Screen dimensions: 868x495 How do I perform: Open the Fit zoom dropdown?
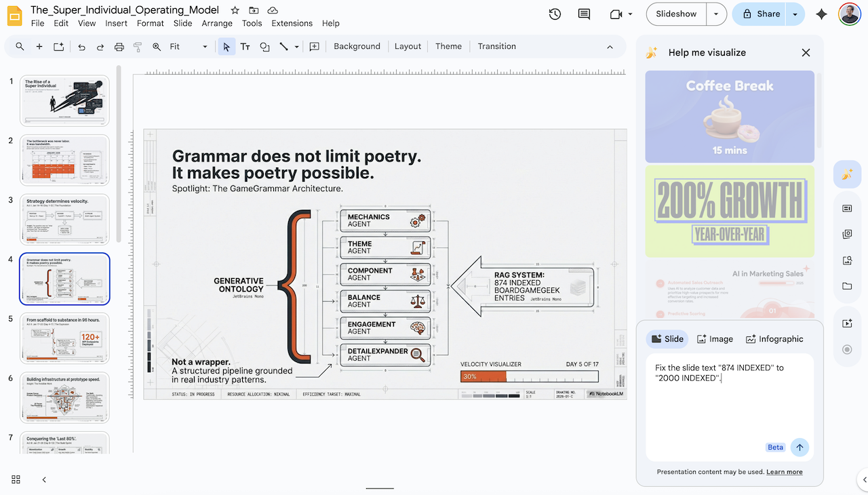click(205, 46)
